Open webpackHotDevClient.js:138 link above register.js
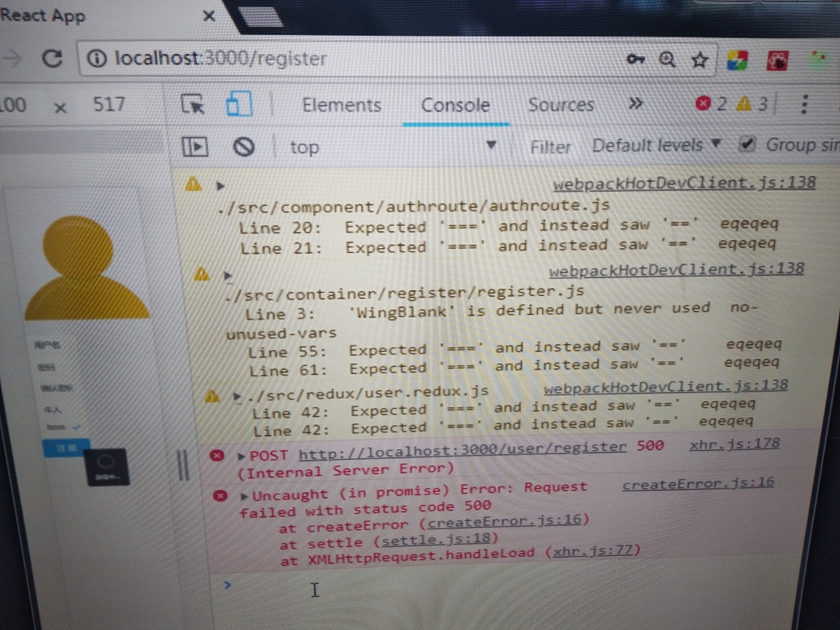Viewport: 840px width, 630px height. pos(676,270)
